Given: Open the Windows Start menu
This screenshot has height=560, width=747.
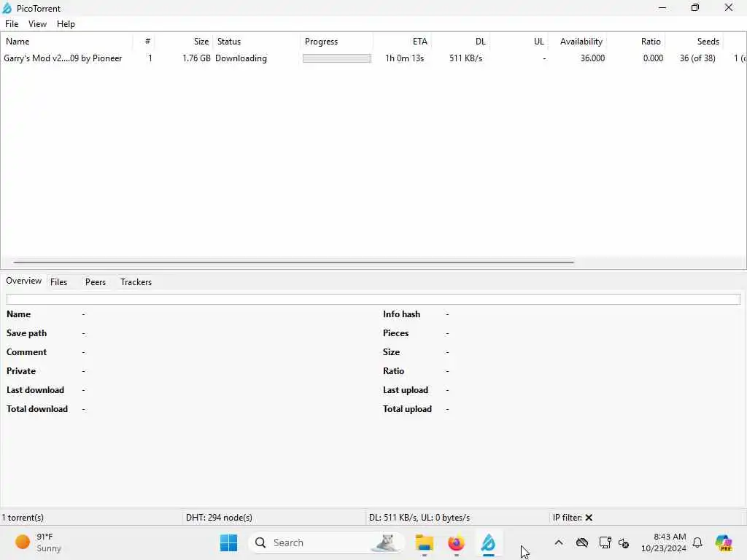Looking at the screenshot, I should pos(228,542).
